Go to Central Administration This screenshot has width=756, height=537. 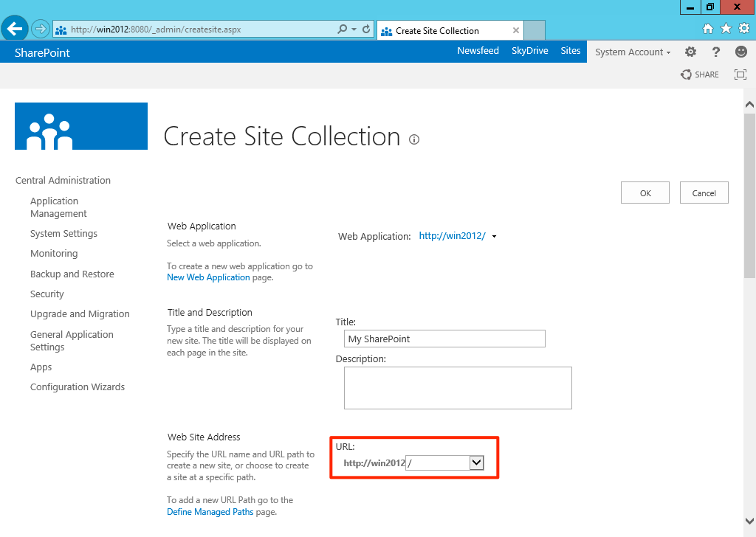tap(63, 180)
